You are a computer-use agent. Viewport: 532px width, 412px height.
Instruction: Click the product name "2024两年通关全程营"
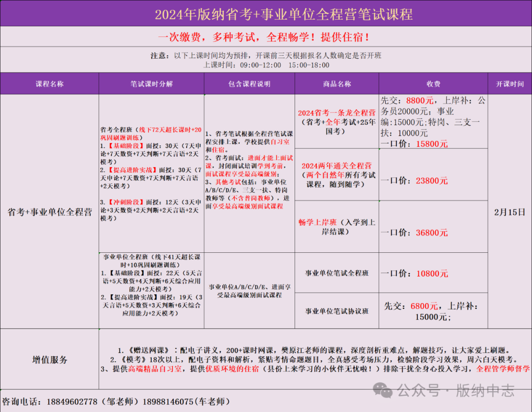click(336, 166)
